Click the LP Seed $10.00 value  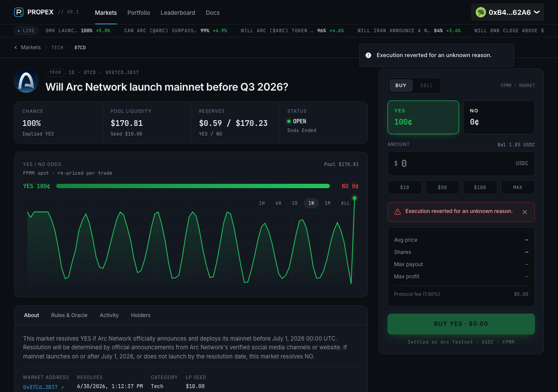click(195, 386)
